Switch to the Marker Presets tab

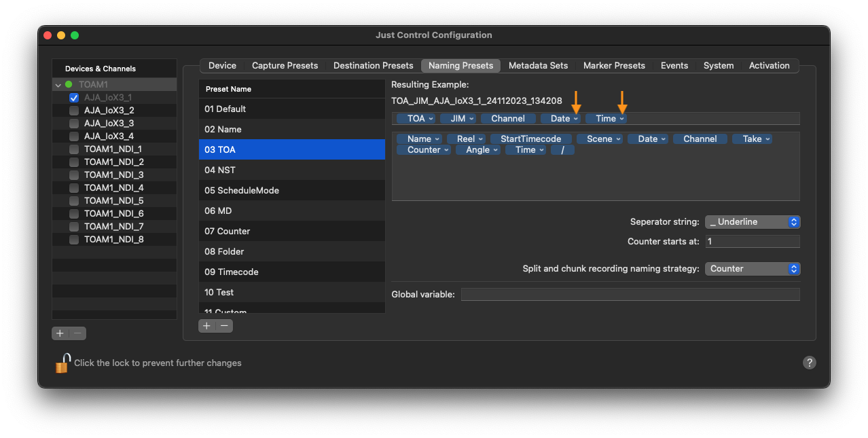click(x=614, y=66)
